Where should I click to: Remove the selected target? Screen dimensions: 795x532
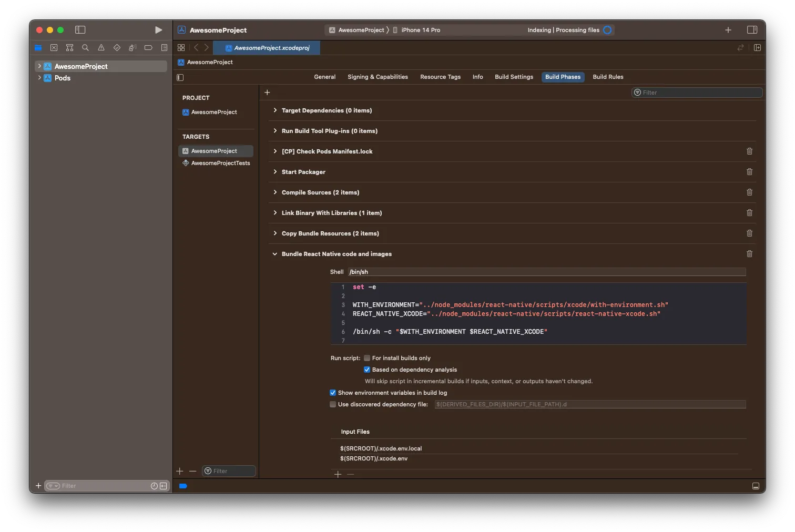click(193, 471)
